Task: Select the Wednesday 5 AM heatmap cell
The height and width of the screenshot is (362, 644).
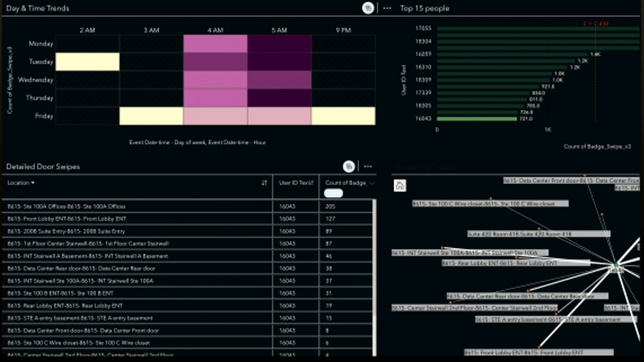Action: 279,80
